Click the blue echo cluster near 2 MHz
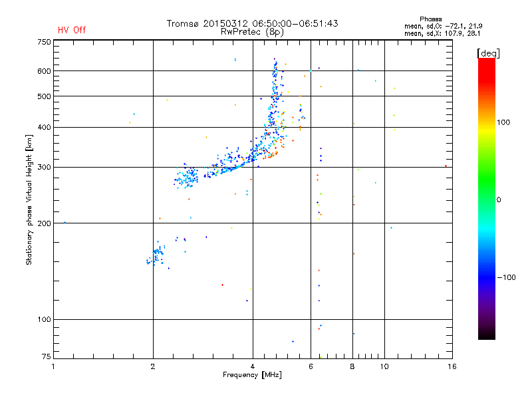Viewport: 532px width, 399px height. pos(156,255)
